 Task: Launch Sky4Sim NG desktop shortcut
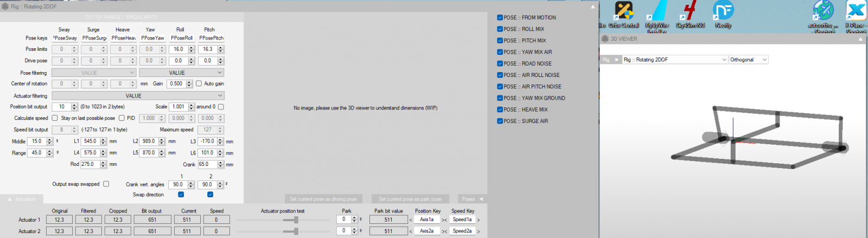click(x=690, y=15)
